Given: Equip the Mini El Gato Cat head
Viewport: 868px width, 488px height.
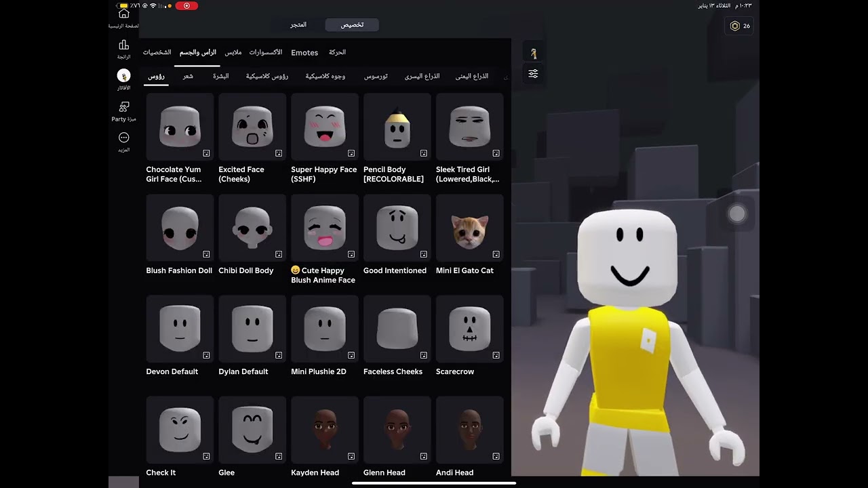Looking at the screenshot, I should (x=470, y=228).
